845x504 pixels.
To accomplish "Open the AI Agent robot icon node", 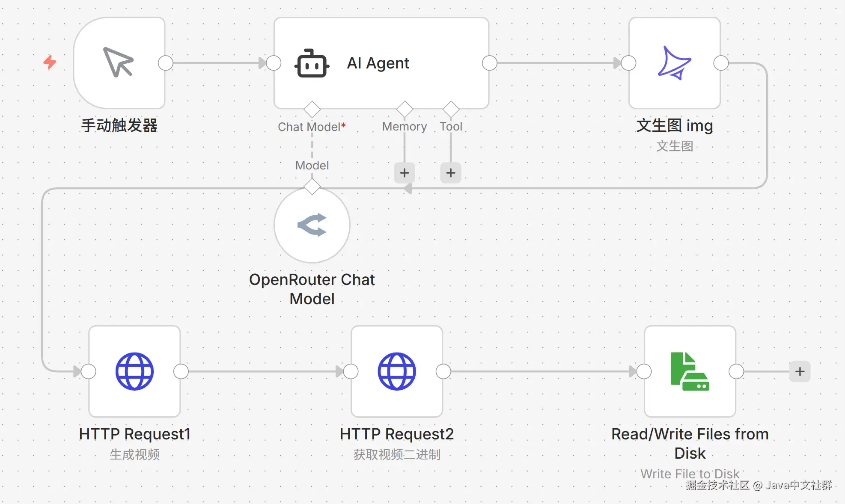I will pos(312,63).
